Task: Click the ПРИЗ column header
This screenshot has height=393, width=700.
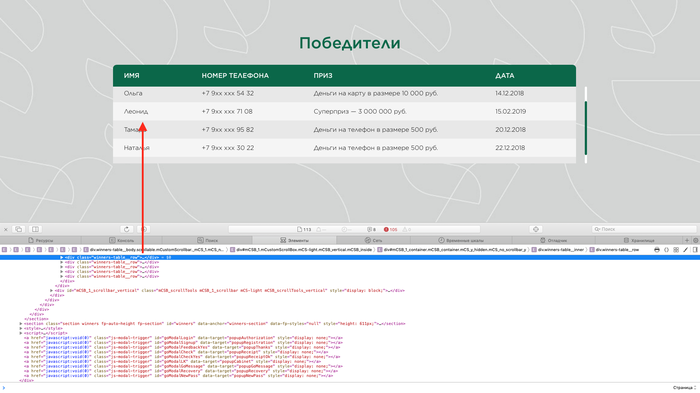Action: tap(323, 76)
